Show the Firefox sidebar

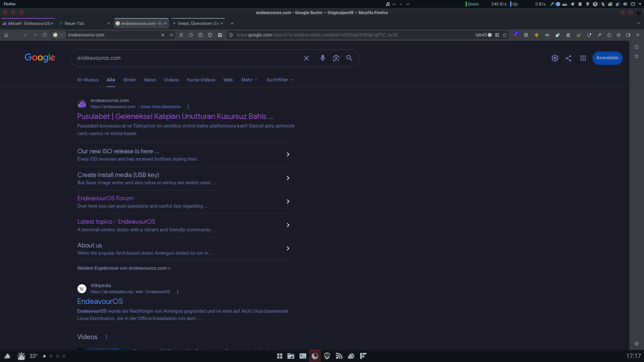coord(628,35)
